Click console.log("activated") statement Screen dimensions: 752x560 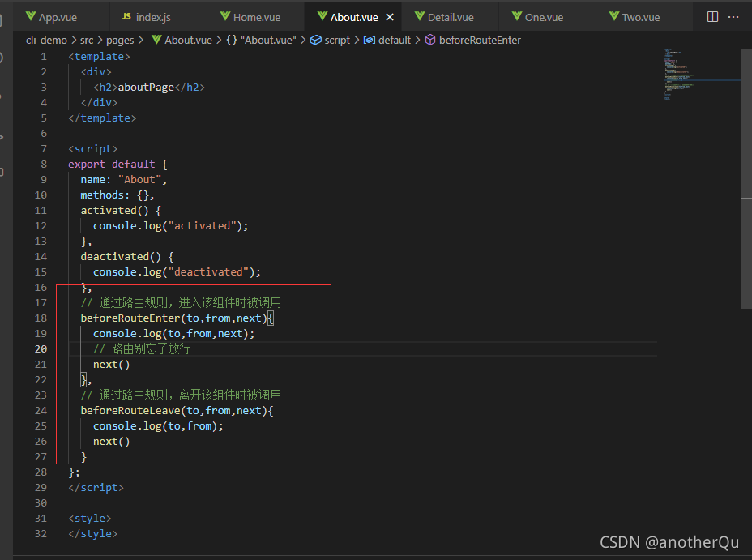point(171,226)
